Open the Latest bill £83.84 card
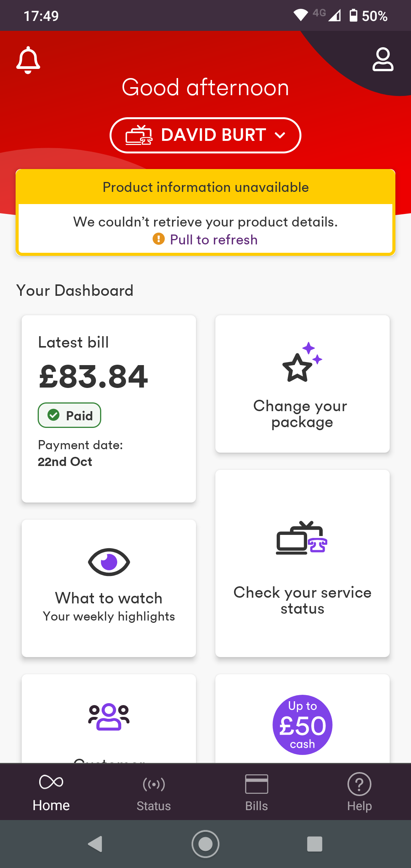The width and height of the screenshot is (411, 868). [x=109, y=409]
